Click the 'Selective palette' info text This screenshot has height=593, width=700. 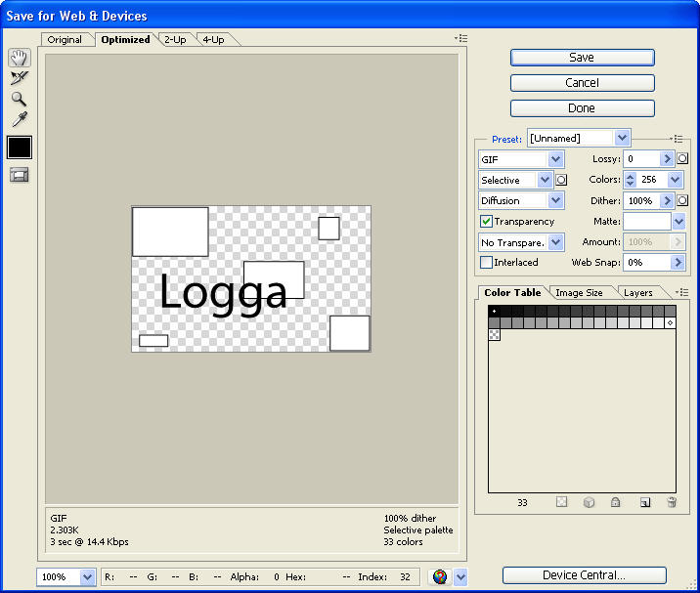coord(418,530)
